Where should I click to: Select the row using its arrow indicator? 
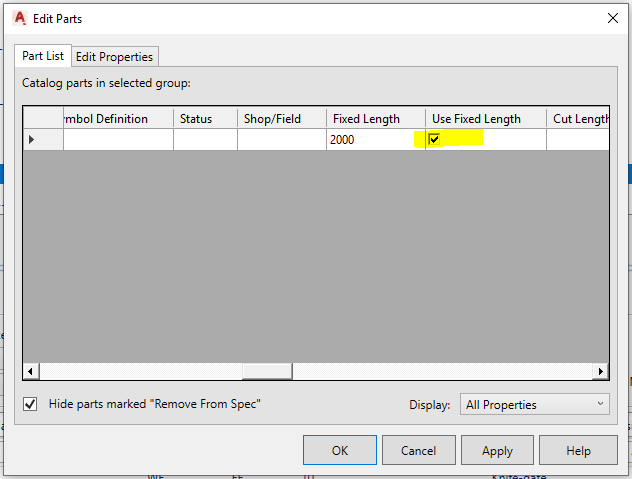[x=43, y=140]
